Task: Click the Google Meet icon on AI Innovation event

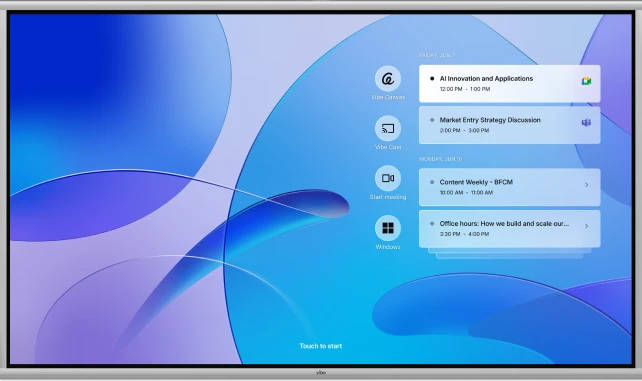Action: click(x=586, y=81)
